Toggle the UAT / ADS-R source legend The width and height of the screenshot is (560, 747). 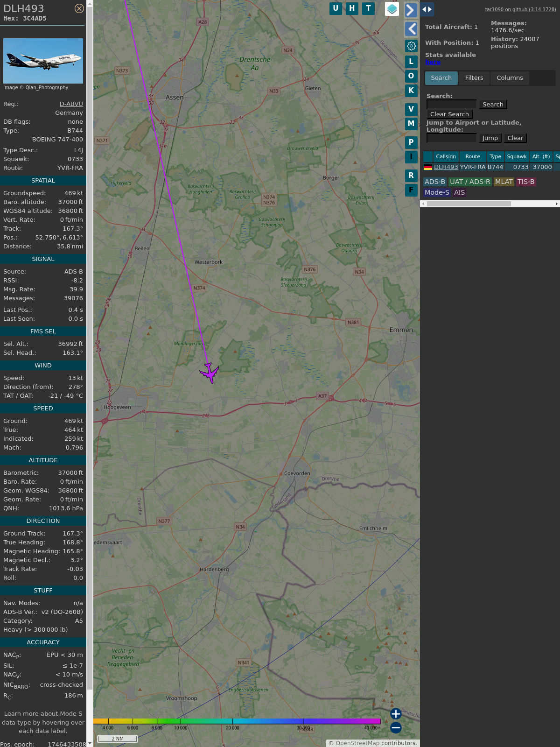pyautogui.click(x=470, y=182)
